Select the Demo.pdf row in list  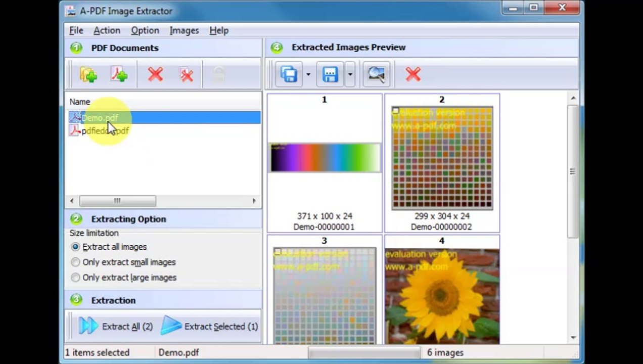164,118
